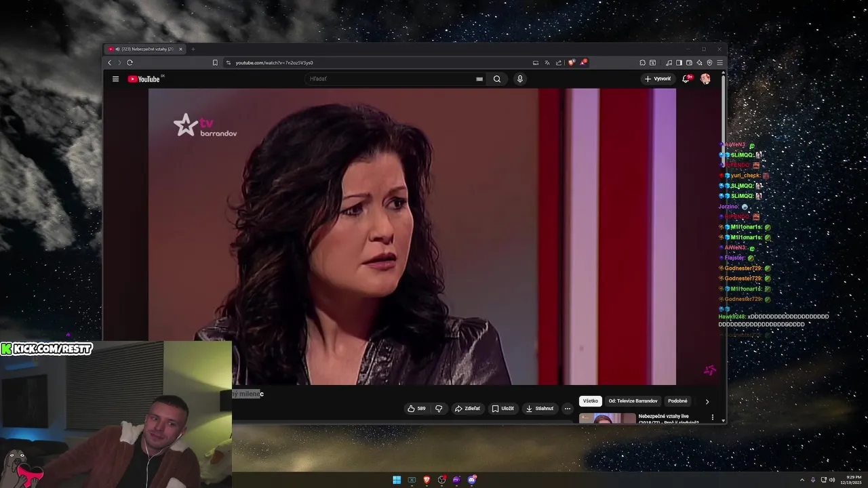Open options menu for Nebezpečné vztahy live

tap(712, 417)
